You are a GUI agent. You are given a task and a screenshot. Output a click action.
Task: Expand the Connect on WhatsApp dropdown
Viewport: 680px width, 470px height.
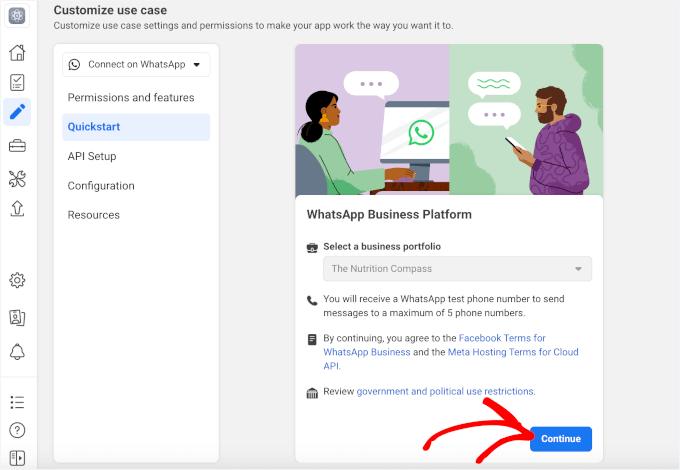pos(136,65)
